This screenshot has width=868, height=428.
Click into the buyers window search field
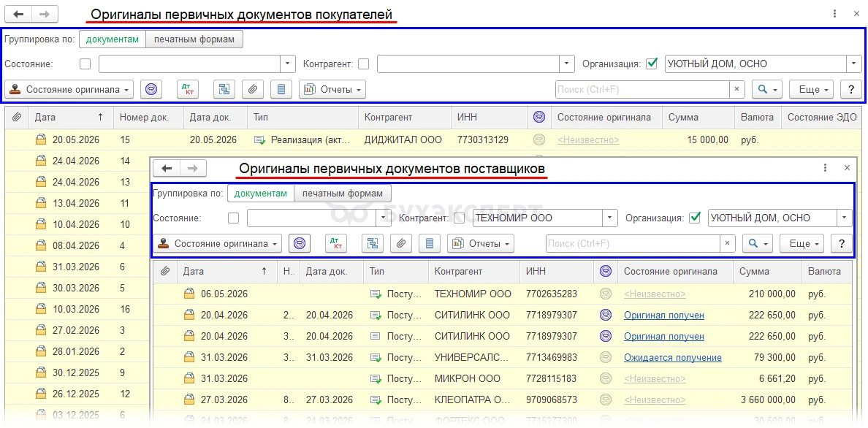[642, 89]
